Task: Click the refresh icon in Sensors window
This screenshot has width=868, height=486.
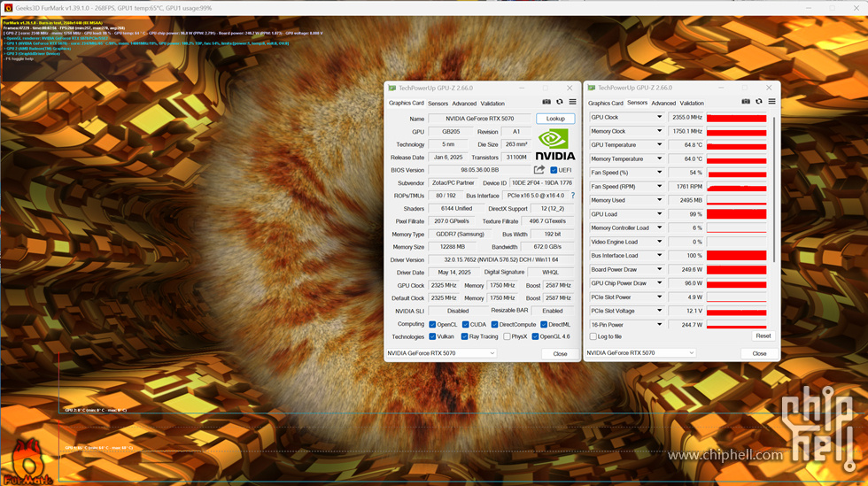Action: pos(759,101)
